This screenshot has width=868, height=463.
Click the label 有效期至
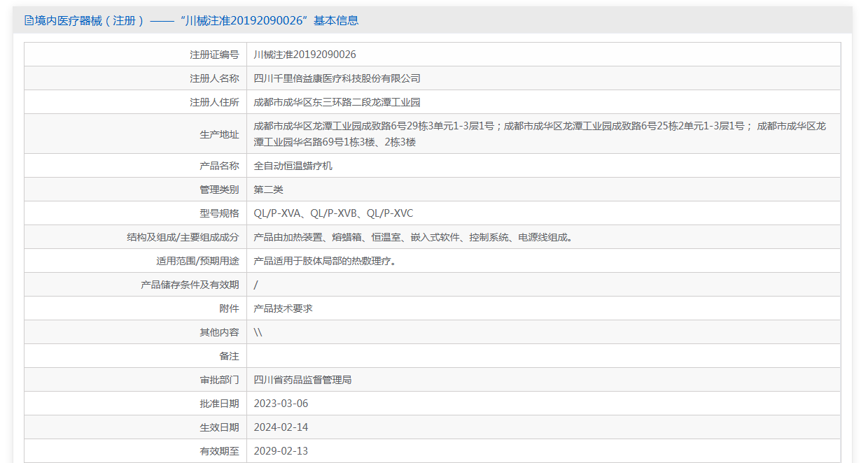[x=219, y=451]
